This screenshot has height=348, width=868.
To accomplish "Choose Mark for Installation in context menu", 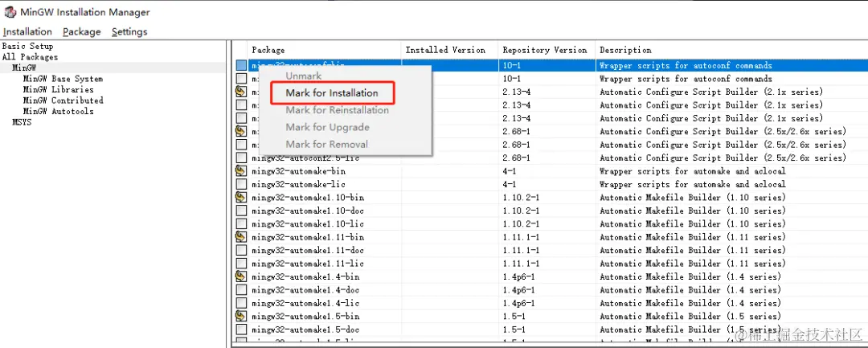I will point(332,93).
